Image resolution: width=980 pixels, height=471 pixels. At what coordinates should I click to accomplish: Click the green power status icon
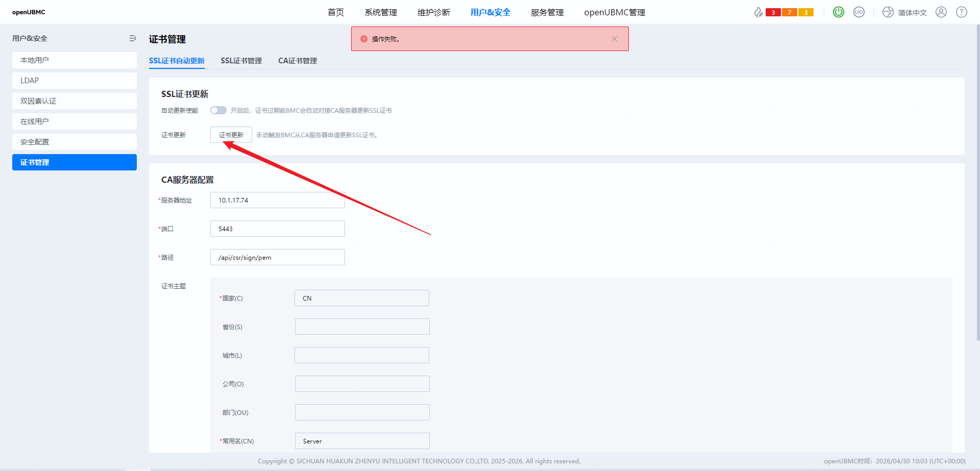[x=839, y=12]
